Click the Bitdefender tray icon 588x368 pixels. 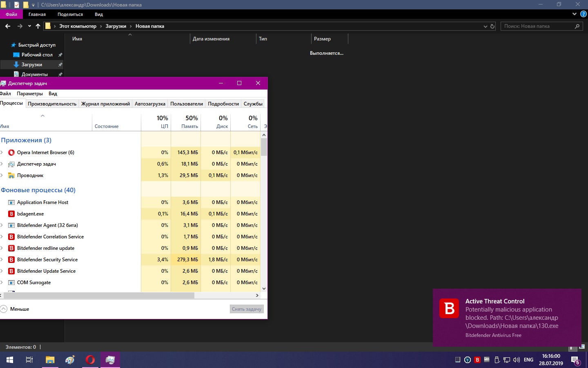click(x=477, y=360)
